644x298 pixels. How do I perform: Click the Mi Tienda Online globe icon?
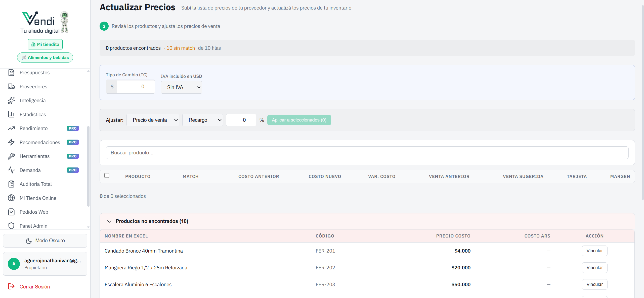11,198
